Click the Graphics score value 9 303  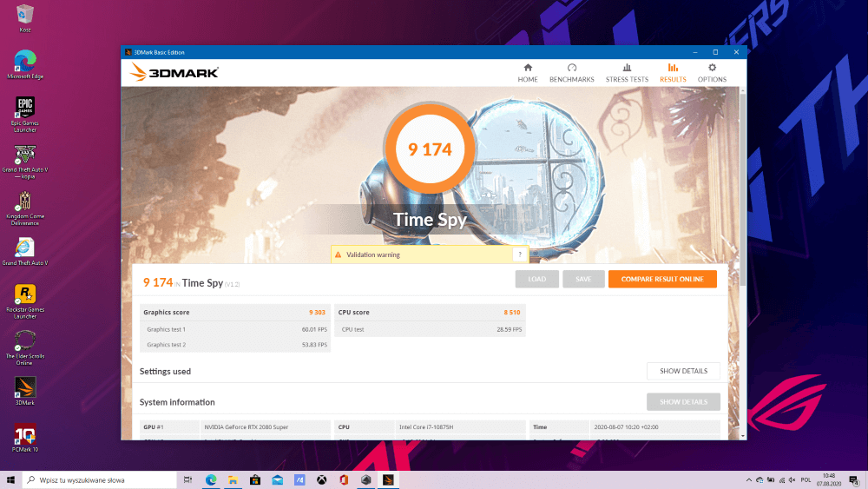coord(317,313)
